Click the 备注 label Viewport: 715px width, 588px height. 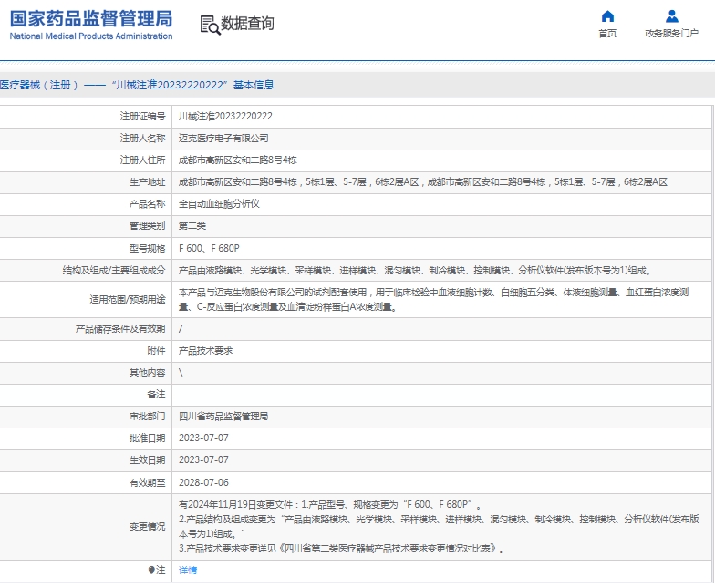(x=157, y=394)
